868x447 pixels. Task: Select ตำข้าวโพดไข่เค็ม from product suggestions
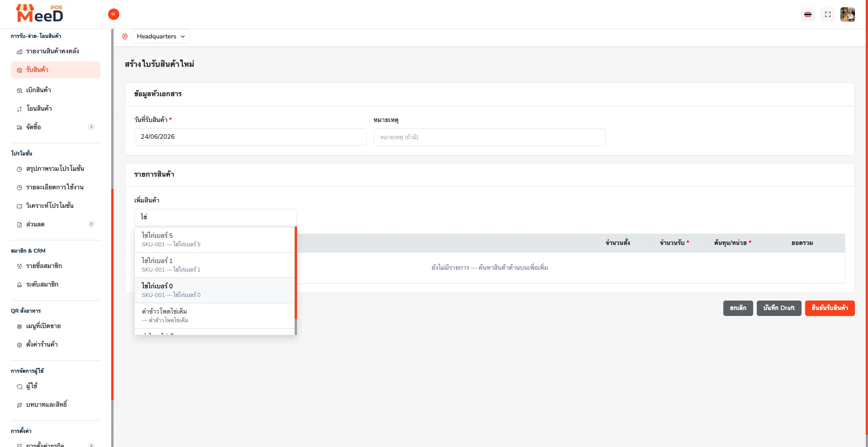tap(215, 315)
